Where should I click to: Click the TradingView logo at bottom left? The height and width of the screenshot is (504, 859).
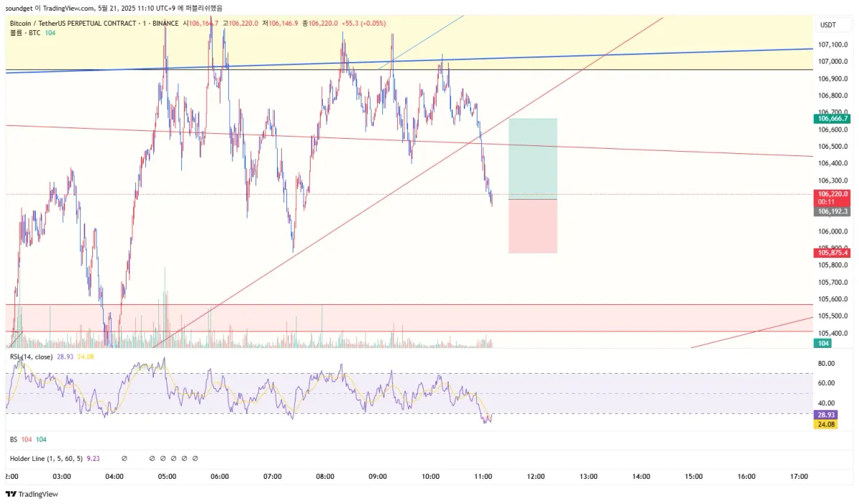(x=31, y=494)
